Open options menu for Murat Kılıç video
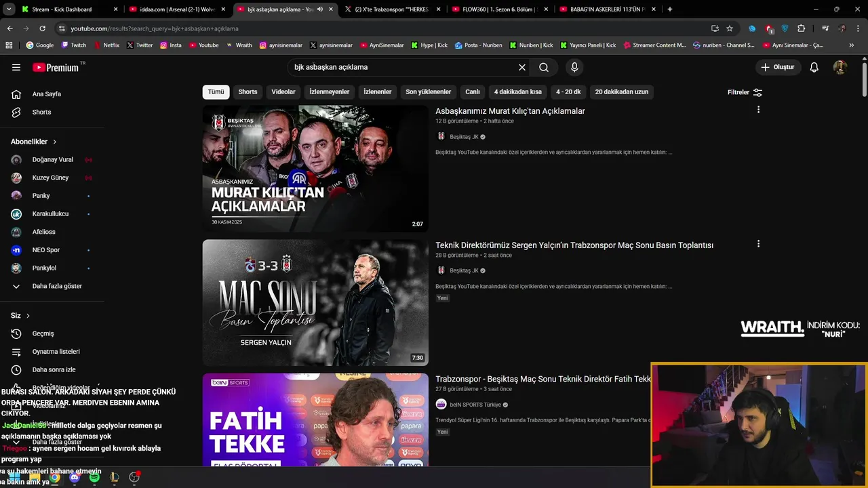 click(758, 110)
